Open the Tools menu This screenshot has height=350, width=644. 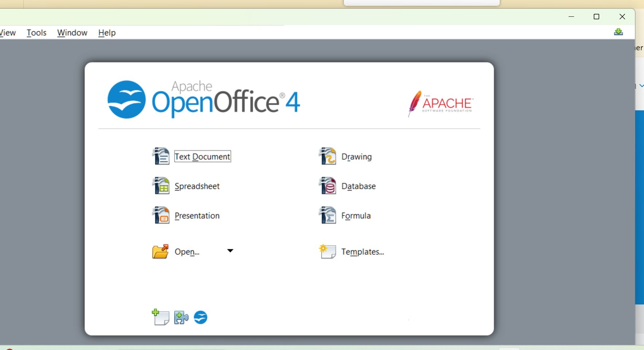coord(36,32)
